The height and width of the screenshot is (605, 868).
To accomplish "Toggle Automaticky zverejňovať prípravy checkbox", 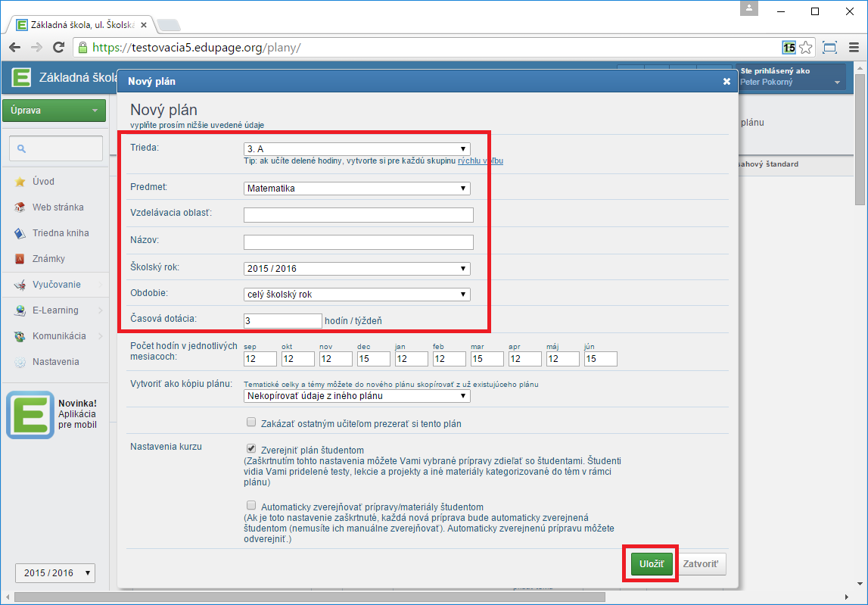I will coord(251,505).
